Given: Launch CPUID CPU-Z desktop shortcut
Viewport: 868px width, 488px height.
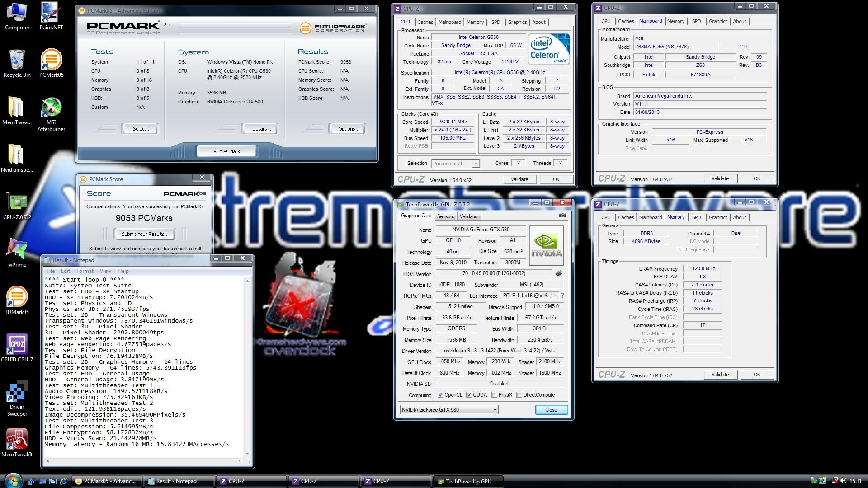Looking at the screenshot, I should click(17, 348).
